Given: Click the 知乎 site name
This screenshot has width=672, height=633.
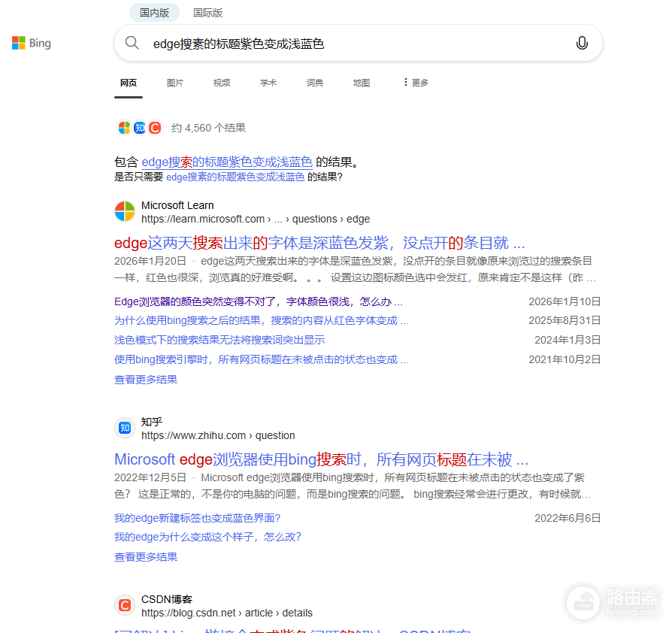Looking at the screenshot, I should point(152,422).
